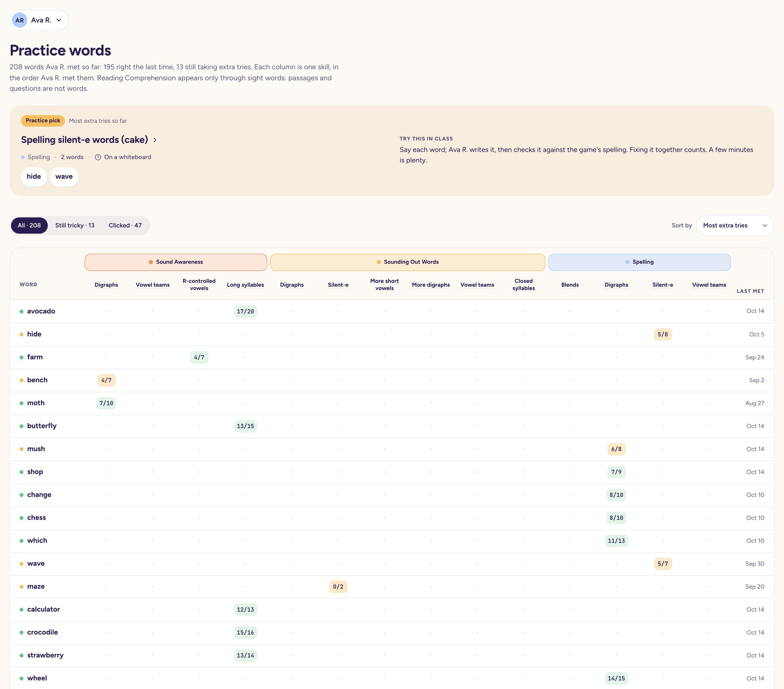The width and height of the screenshot is (784, 689).
Task: Switch to the Clicked · 47 tab
Action: coord(125,225)
